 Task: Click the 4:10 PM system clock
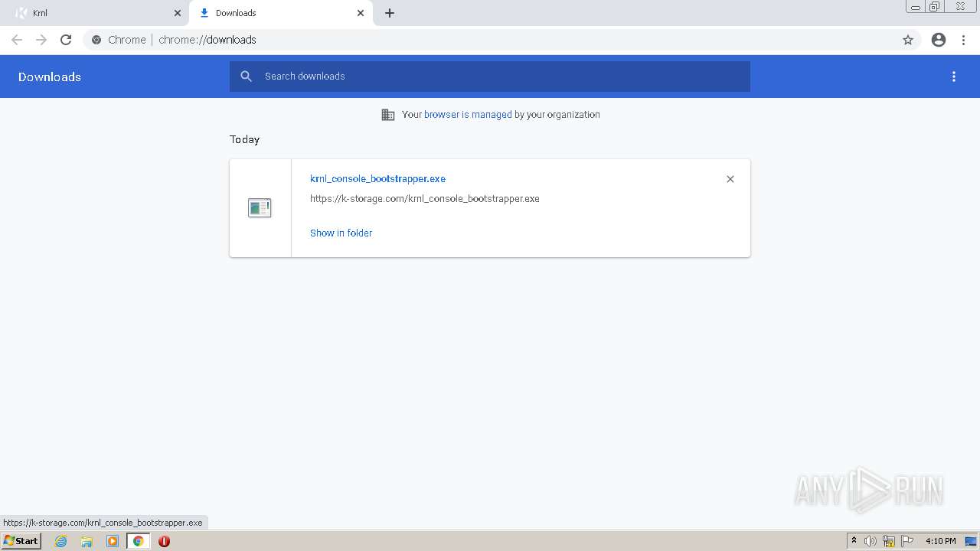(x=940, y=541)
